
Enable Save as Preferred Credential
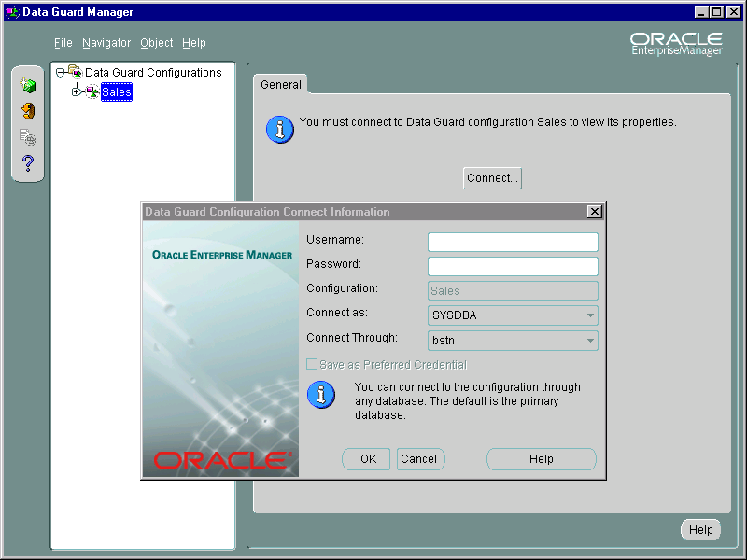[x=314, y=365]
